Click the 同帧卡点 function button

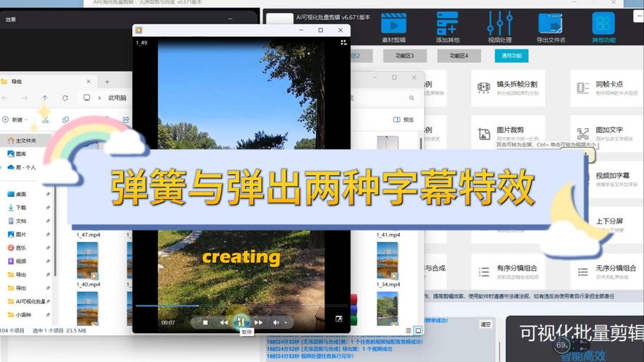pyautogui.click(x=606, y=88)
